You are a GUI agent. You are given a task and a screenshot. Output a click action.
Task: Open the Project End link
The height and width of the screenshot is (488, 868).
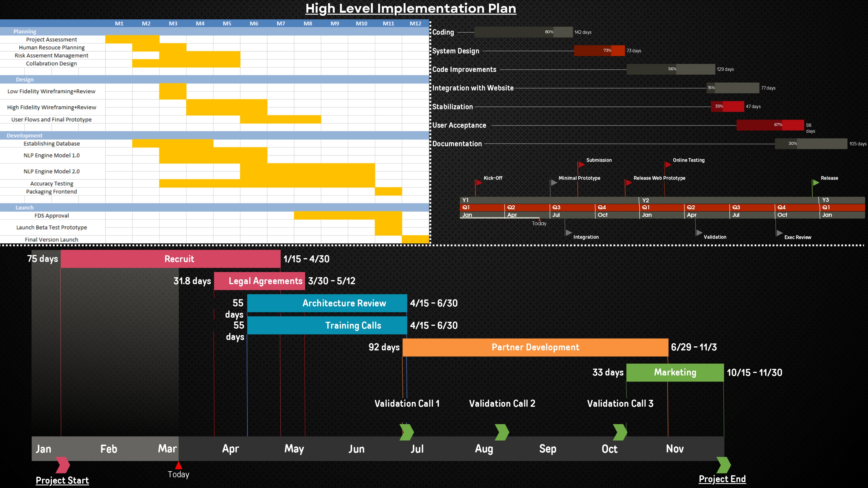click(x=722, y=479)
